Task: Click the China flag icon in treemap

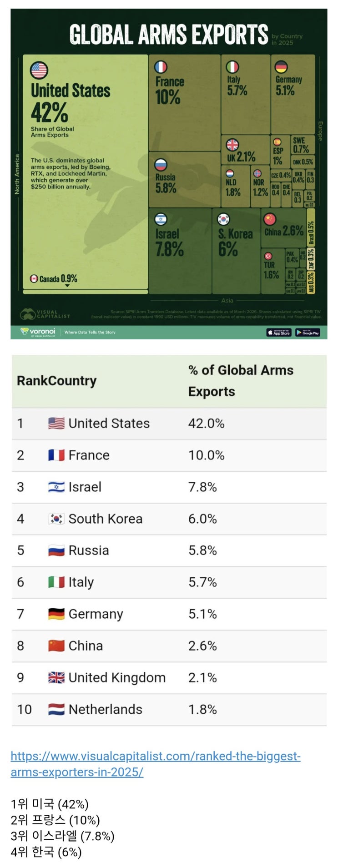Action: (x=270, y=219)
